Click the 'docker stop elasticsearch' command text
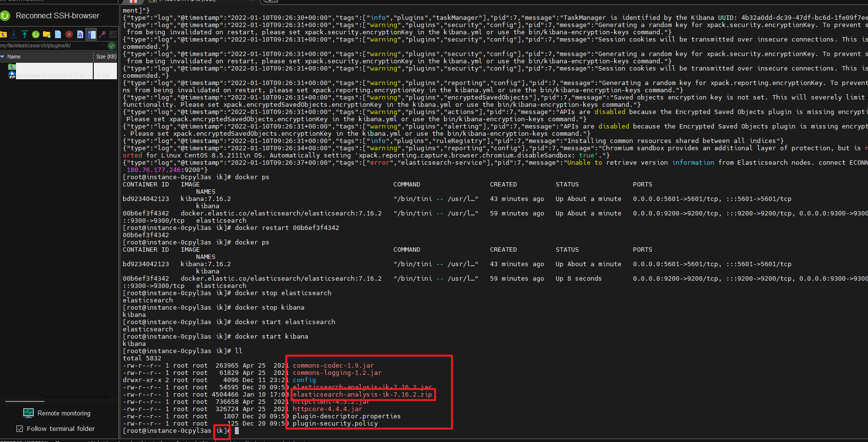 (x=283, y=293)
